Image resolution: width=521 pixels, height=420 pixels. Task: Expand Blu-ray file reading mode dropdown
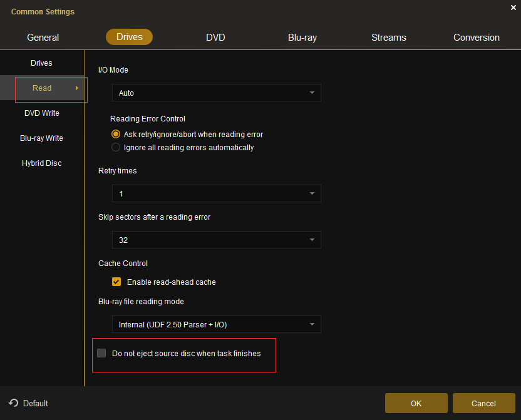tap(216, 324)
